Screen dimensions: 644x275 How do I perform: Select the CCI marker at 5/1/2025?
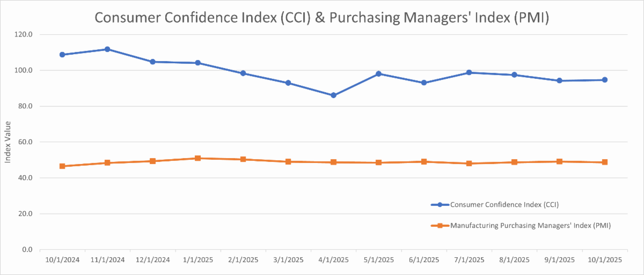(378, 73)
